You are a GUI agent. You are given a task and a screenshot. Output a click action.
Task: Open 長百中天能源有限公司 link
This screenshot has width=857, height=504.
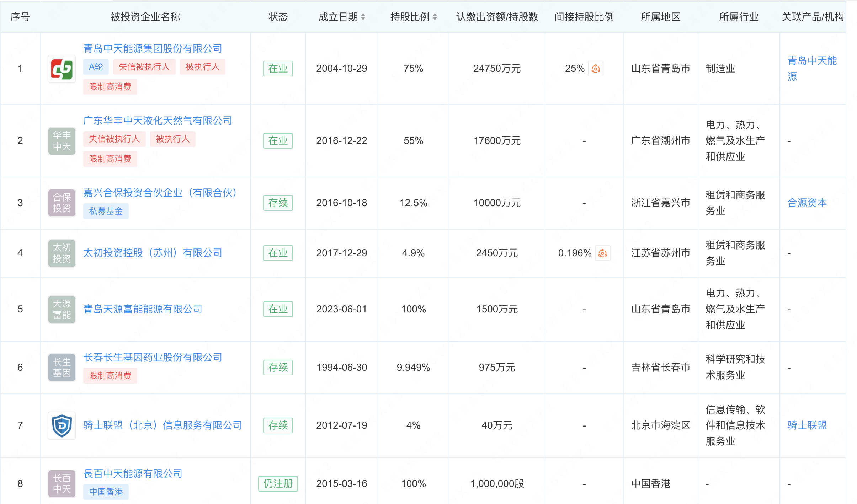point(133,474)
